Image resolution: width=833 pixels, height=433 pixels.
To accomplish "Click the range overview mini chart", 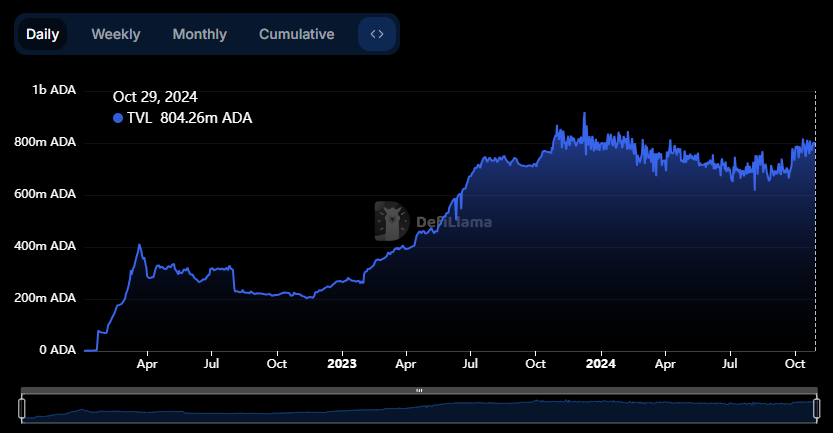I will coord(419,409).
